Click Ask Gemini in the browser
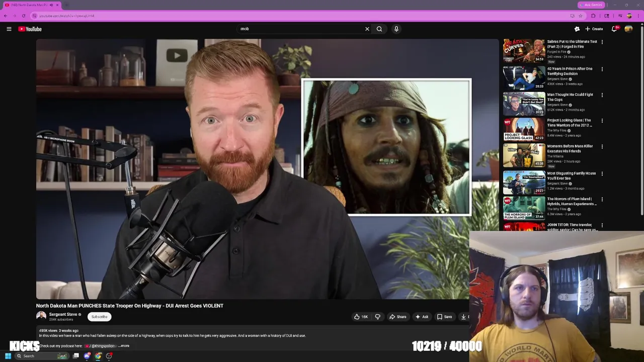The height and width of the screenshot is (362, 644). pos(591,5)
